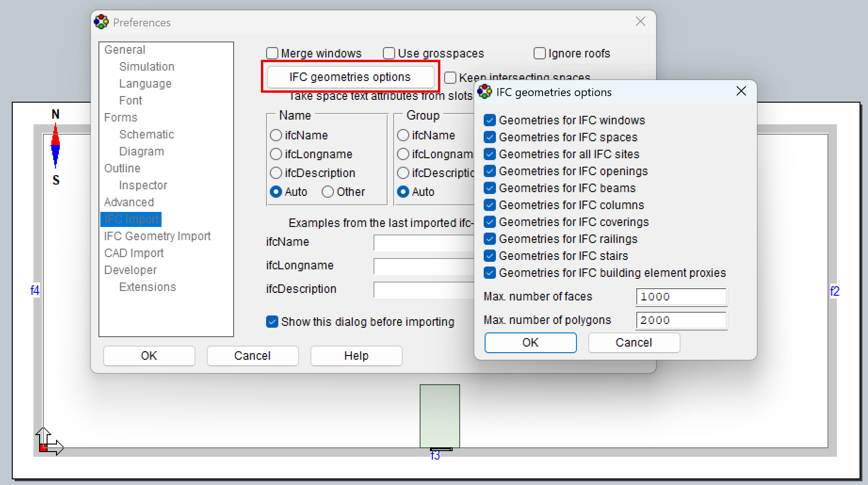Click the f2 facade label
Viewport: 868px width, 485px height.
835,291
